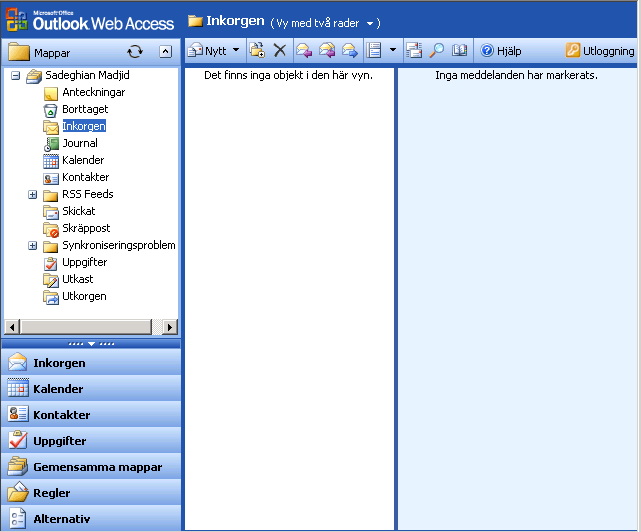The image size is (641, 532).
Task: Open Hjälp help
Action: 501,51
